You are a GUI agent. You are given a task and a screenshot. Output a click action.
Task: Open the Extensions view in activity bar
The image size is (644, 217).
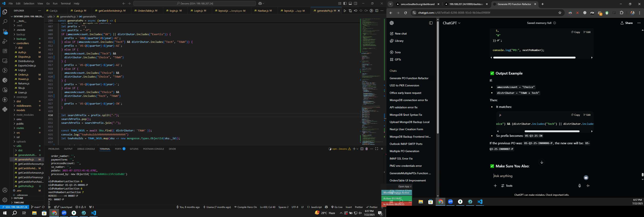click(5, 51)
